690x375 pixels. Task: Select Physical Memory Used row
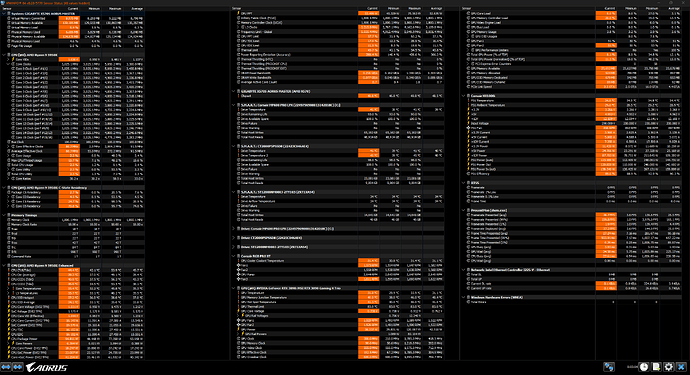pyautogui.click(x=73, y=32)
